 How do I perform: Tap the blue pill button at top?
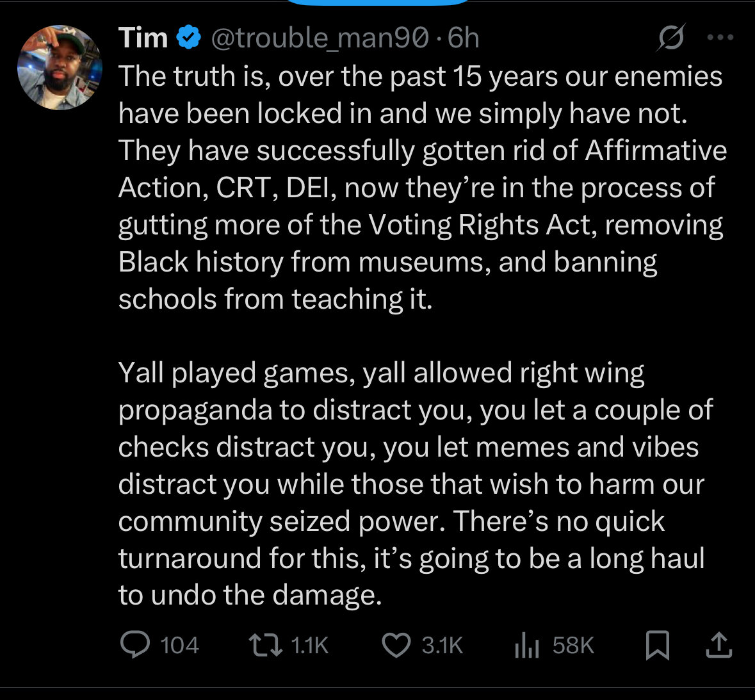377,3
